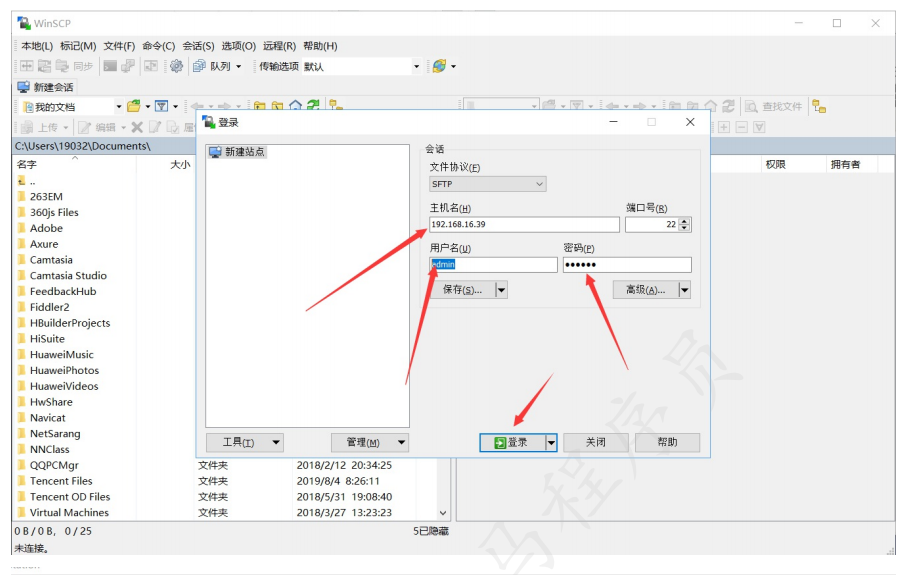The image size is (908, 575).
Task: Open the Remote (远程) menu
Action: pyautogui.click(x=279, y=46)
